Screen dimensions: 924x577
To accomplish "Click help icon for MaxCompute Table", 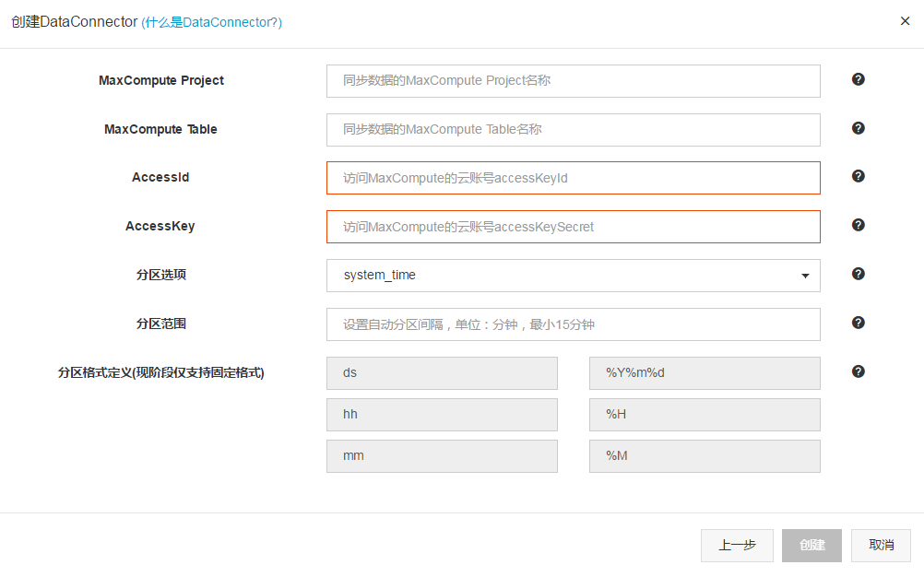I will (858, 128).
